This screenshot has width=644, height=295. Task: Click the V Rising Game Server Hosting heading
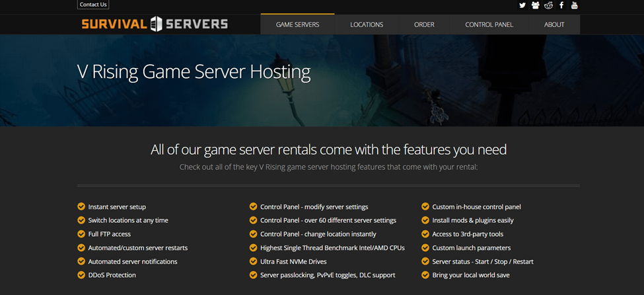[194, 71]
